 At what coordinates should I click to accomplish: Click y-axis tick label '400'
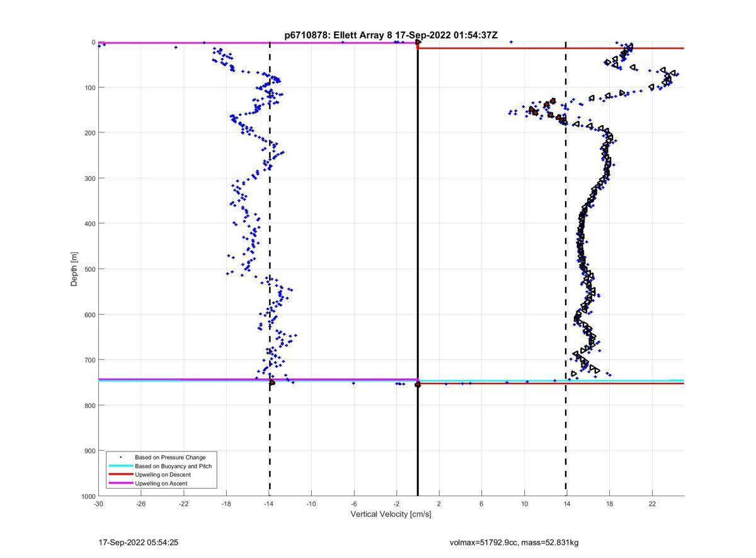click(x=89, y=224)
